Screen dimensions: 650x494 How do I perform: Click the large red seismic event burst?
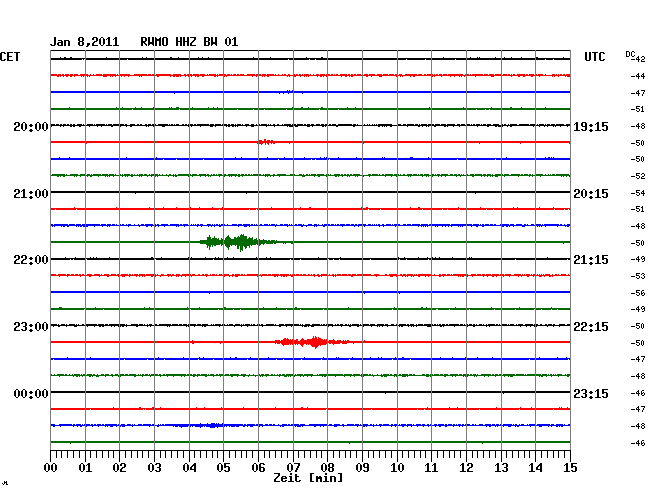(314, 342)
